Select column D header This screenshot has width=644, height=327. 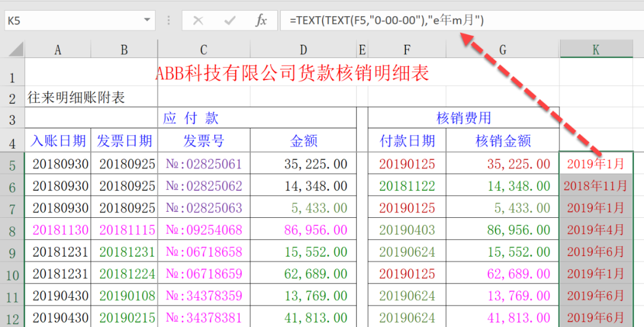pyautogui.click(x=303, y=50)
